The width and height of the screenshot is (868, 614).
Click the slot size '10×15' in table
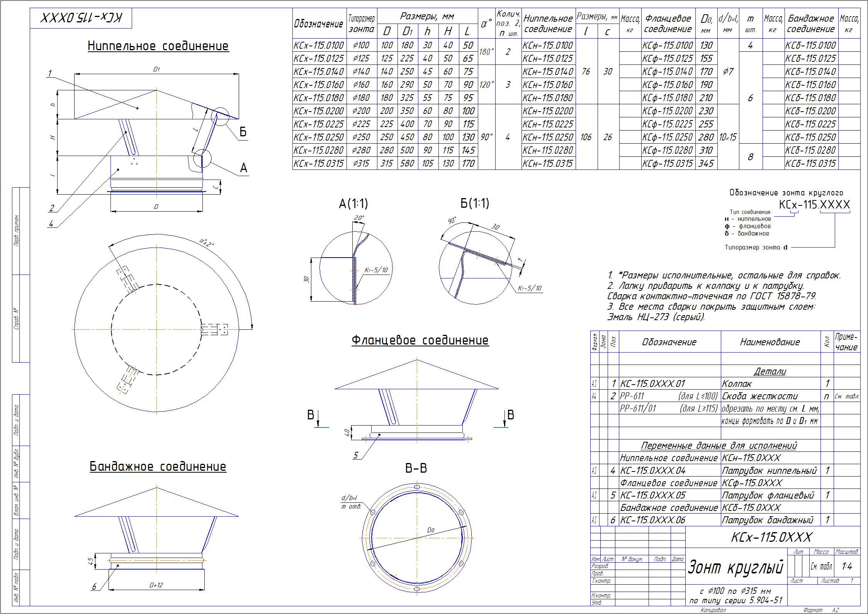(728, 137)
